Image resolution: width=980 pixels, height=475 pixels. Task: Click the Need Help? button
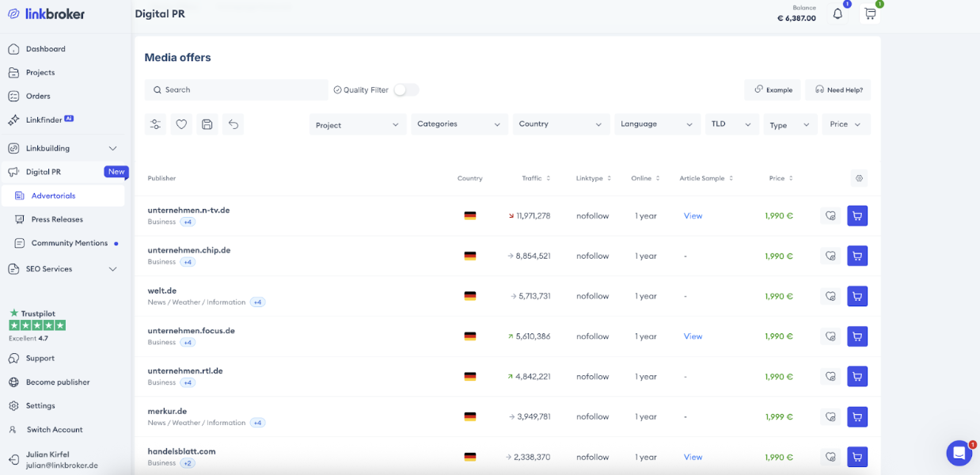(x=838, y=90)
